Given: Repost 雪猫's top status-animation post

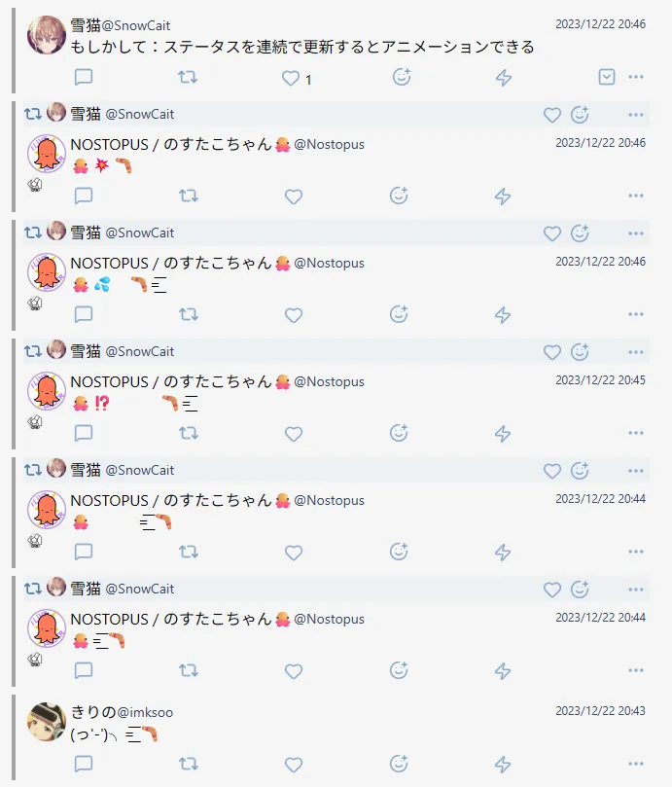Looking at the screenshot, I should 188,77.
